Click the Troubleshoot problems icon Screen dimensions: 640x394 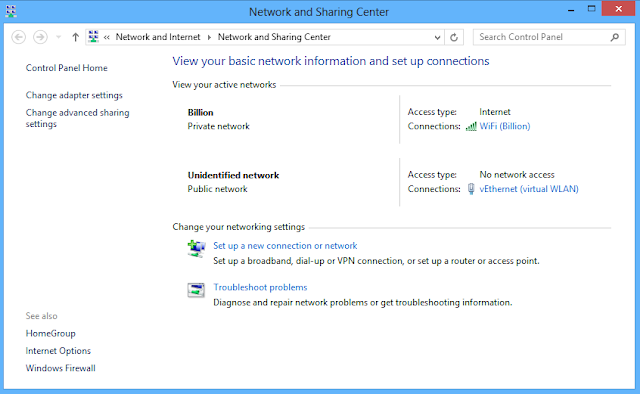click(x=196, y=290)
